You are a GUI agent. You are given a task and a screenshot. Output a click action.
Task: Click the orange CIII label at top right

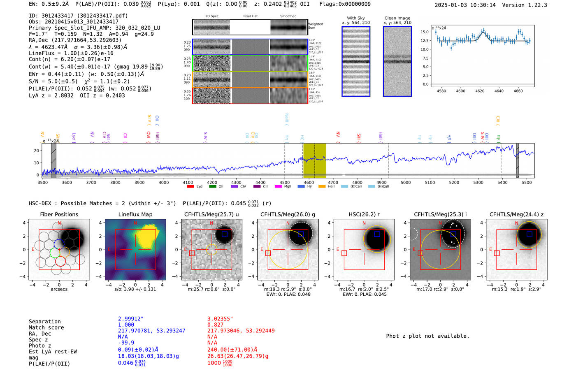(x=498, y=121)
